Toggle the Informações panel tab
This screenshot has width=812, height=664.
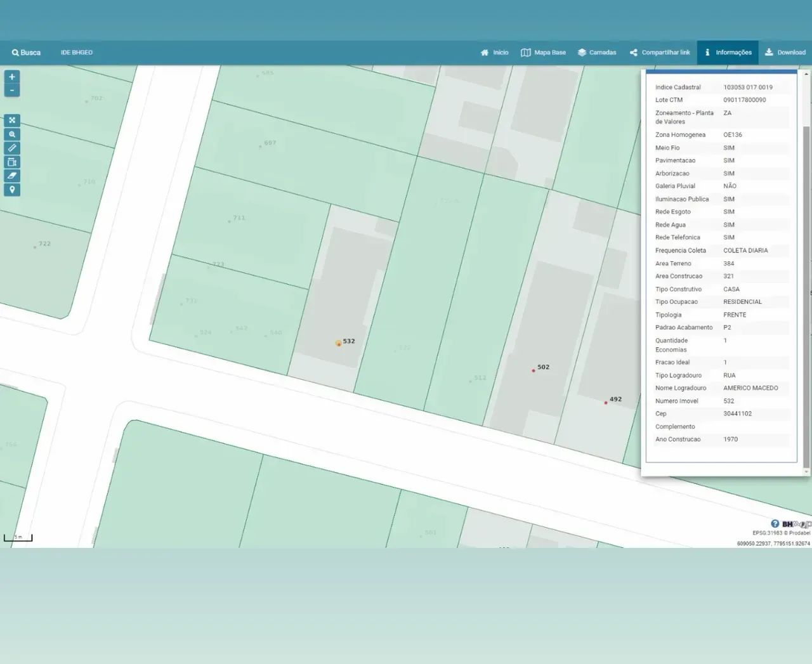[728, 53]
